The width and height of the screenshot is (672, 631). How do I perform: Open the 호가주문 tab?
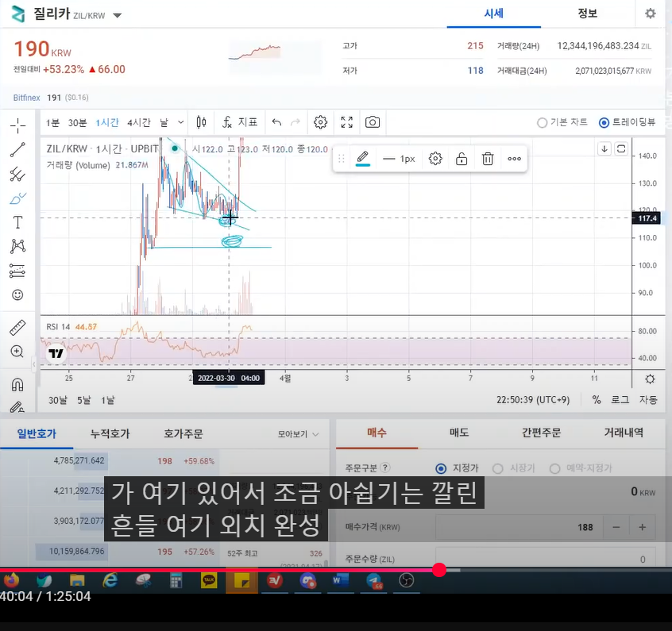(x=183, y=434)
